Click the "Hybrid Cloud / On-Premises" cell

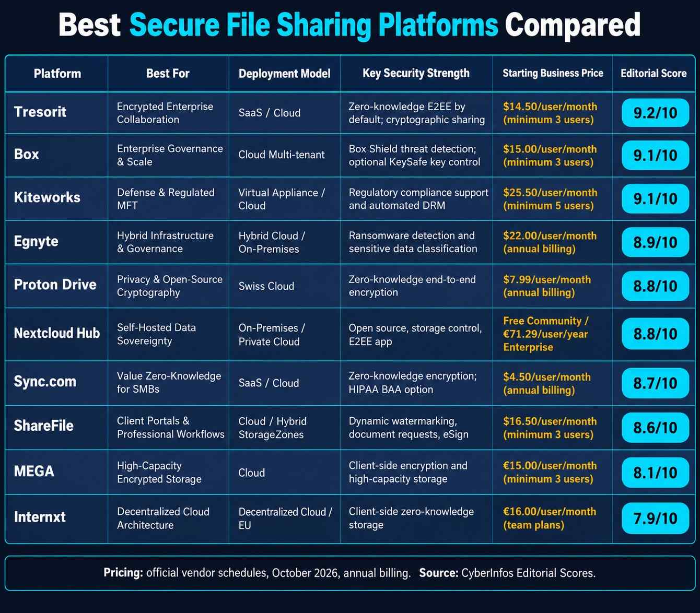[x=272, y=242]
